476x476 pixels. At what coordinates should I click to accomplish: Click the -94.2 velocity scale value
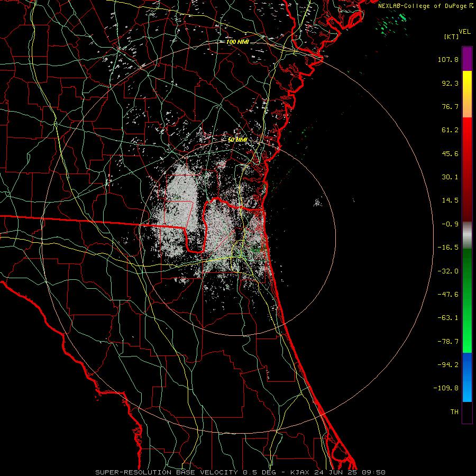click(448, 365)
